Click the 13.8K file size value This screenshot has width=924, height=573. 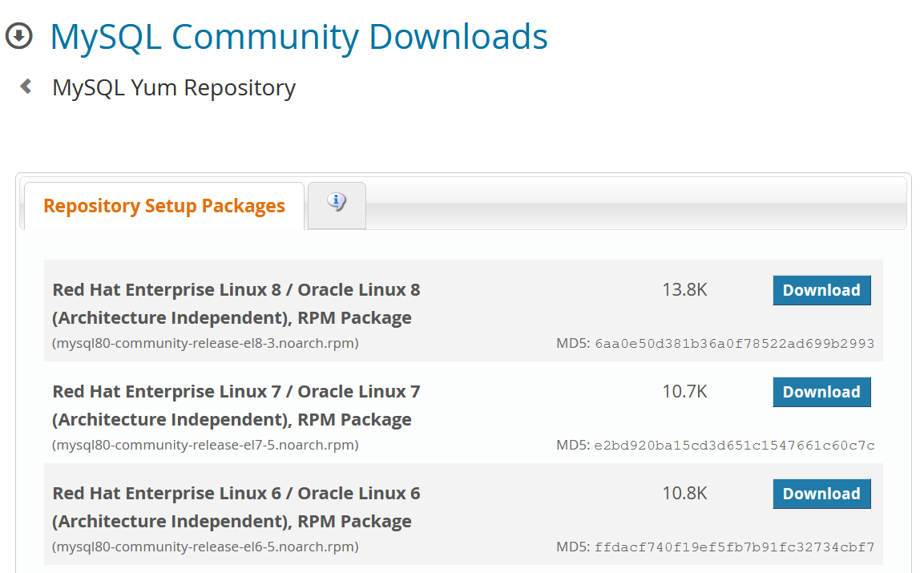point(684,290)
